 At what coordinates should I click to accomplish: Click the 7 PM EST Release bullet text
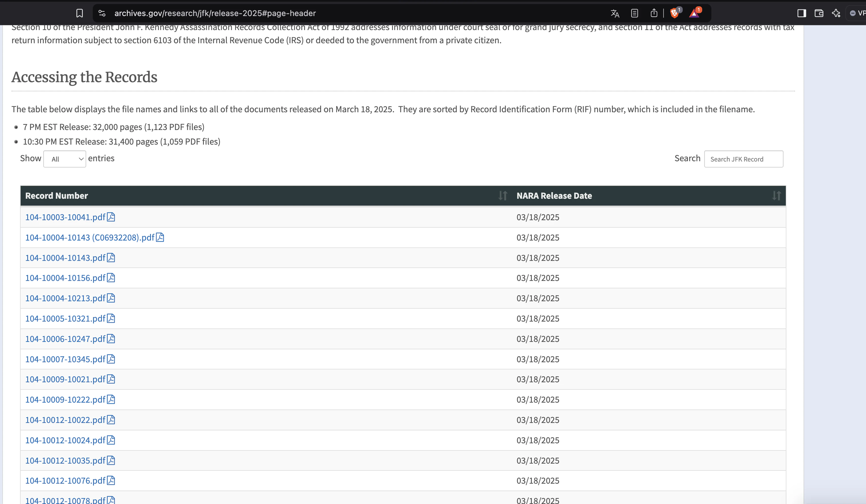[x=114, y=127]
